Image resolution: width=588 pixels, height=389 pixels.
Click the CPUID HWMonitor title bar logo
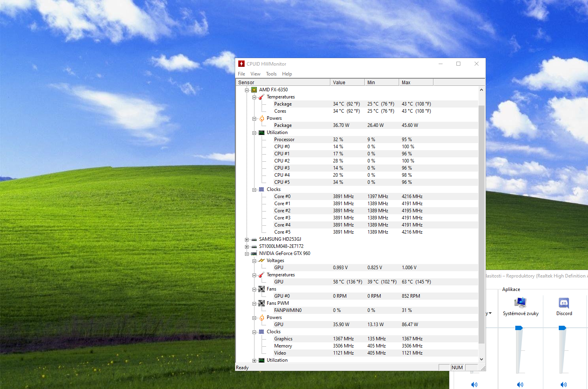(241, 64)
